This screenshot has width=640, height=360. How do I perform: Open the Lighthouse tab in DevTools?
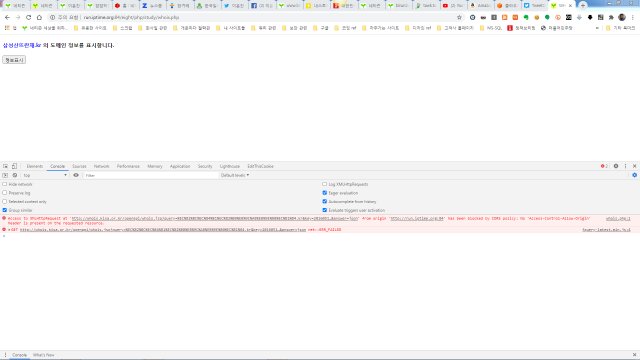[x=230, y=166]
